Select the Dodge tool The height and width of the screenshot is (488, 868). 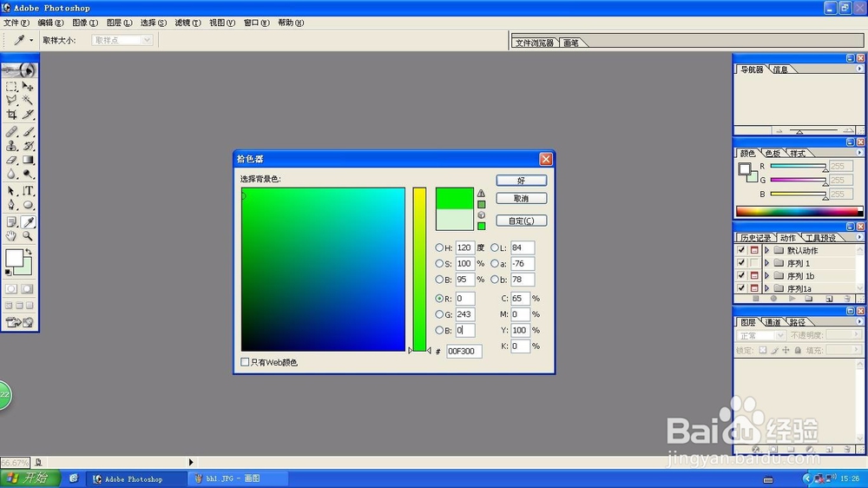point(28,174)
